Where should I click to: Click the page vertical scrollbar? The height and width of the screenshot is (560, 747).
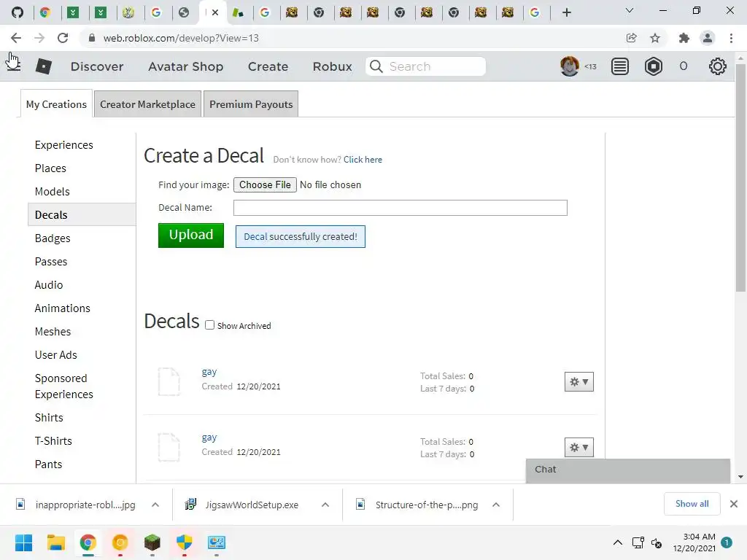740,177
